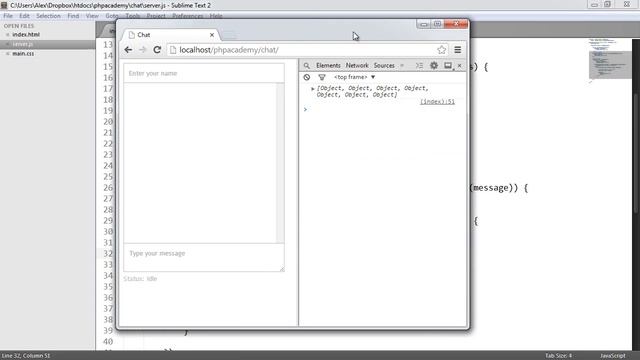The height and width of the screenshot is (360, 640).
Task: Click the Line 32, Column 51 status
Action: click(x=26, y=356)
